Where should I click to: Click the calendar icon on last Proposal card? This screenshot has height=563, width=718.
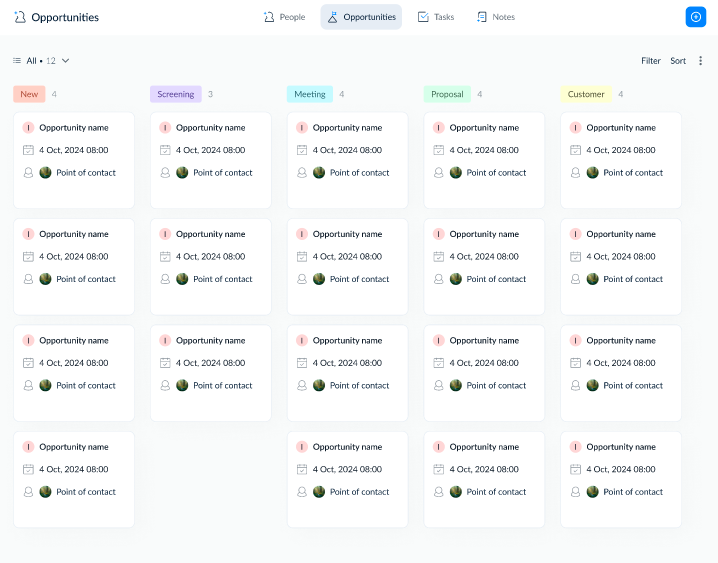click(x=438, y=469)
